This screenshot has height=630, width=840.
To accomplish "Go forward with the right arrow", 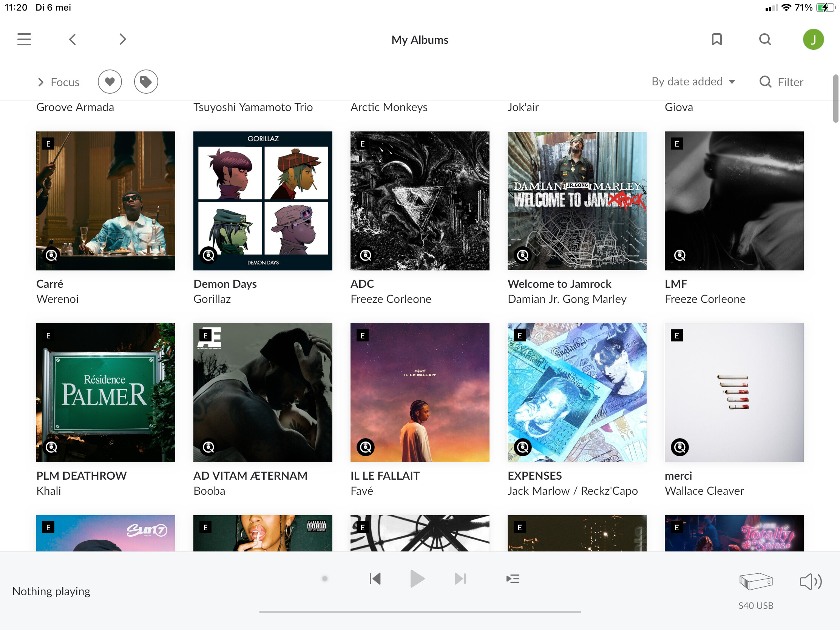I will click(122, 40).
